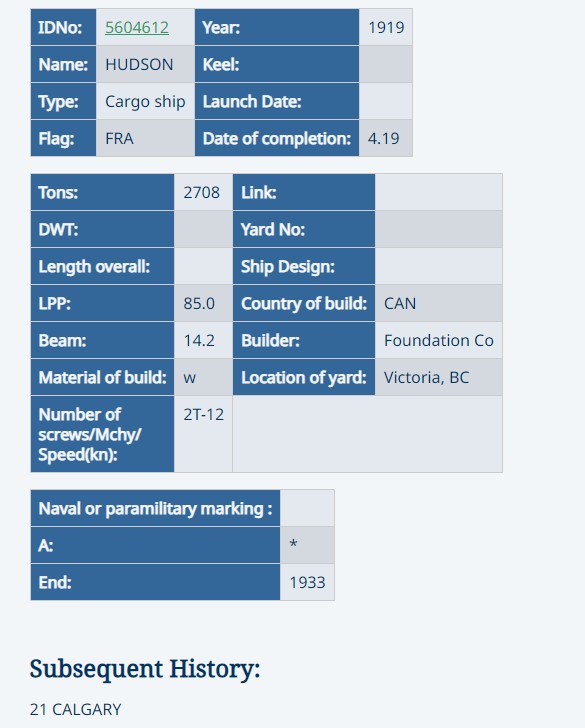Image resolution: width=585 pixels, height=728 pixels.
Task: Select the 85.0 LPP value
Action: pyautogui.click(x=199, y=303)
